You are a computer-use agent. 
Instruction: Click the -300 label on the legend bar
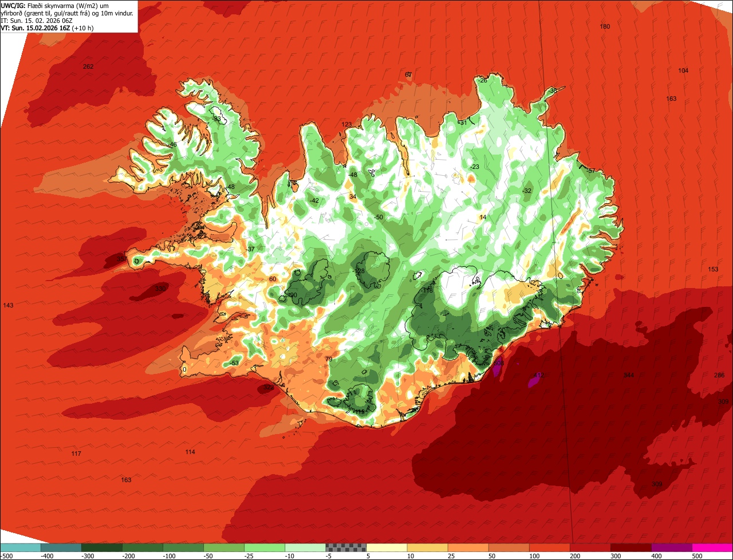[88, 555]
